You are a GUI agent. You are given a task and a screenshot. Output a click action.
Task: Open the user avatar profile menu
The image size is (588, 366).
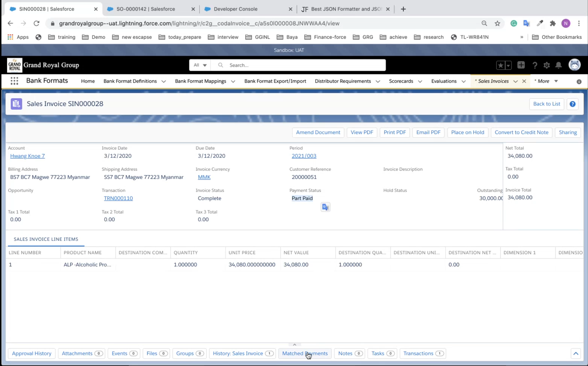[x=574, y=65]
